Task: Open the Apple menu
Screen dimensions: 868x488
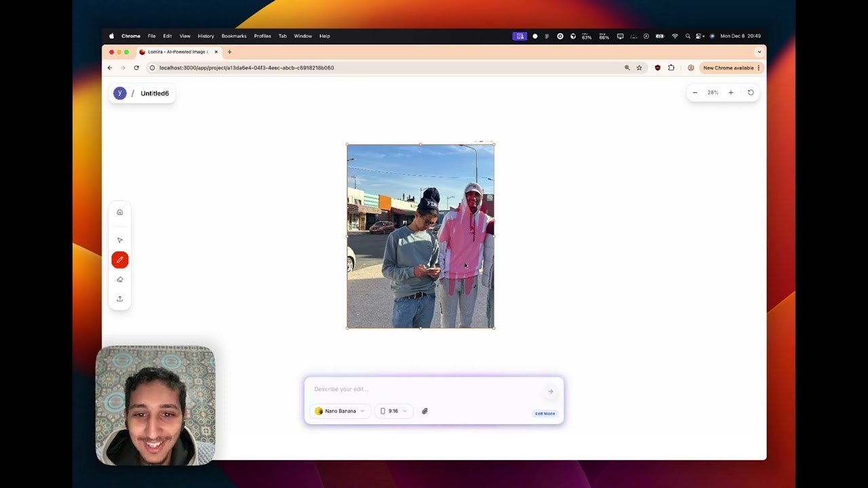Action: pyautogui.click(x=112, y=36)
